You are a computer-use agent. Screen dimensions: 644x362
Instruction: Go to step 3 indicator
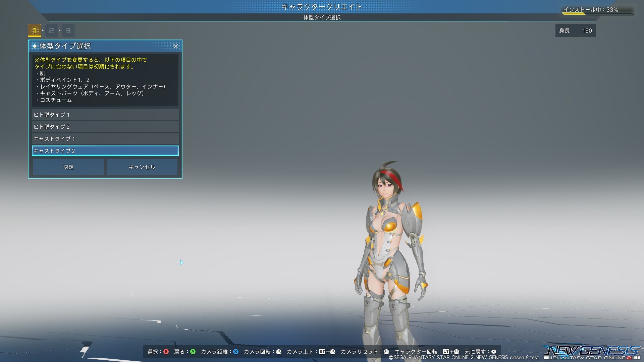[68, 31]
